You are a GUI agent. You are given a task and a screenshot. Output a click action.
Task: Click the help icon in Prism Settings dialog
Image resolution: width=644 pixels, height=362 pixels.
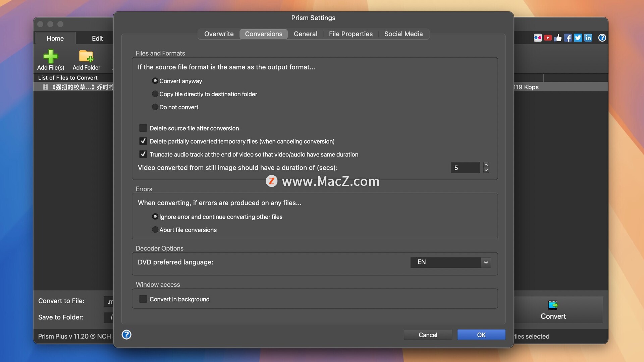[x=126, y=335]
